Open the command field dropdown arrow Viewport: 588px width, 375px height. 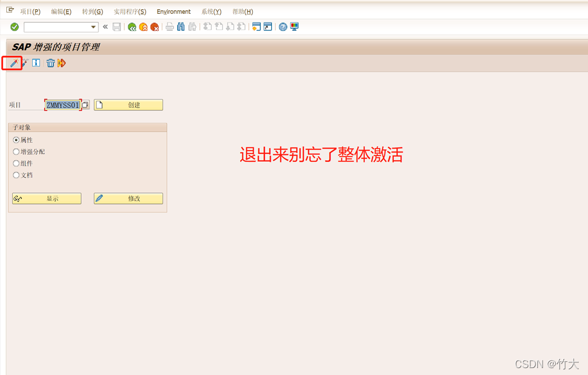pos(93,27)
